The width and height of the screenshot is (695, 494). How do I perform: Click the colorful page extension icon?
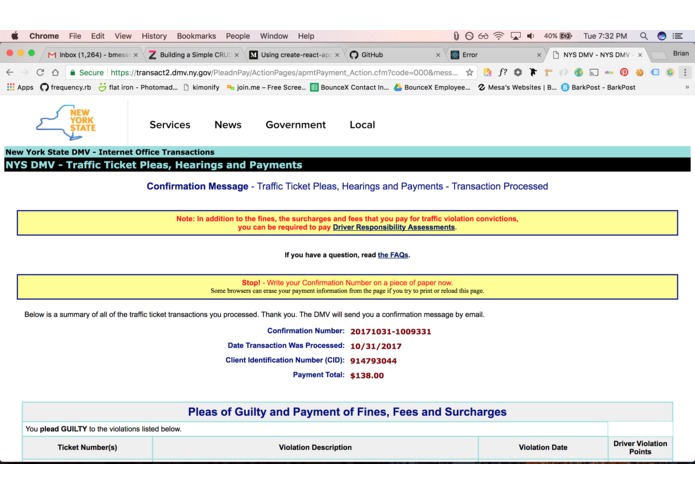click(487, 72)
